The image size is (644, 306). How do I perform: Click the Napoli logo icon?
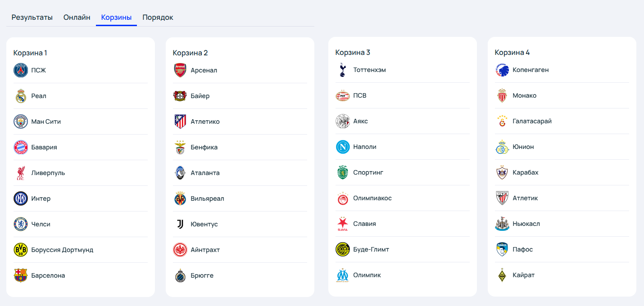pyautogui.click(x=343, y=147)
